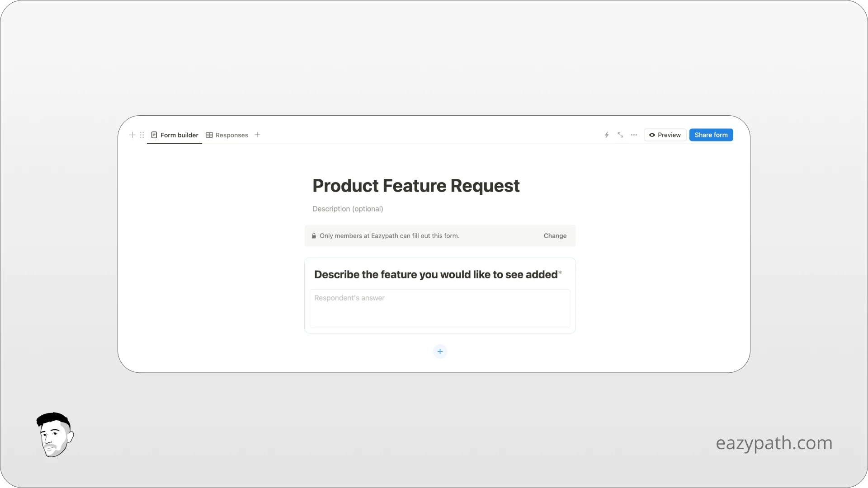This screenshot has width=868, height=488.
Task: Open the three-dot options menu
Action: point(634,135)
